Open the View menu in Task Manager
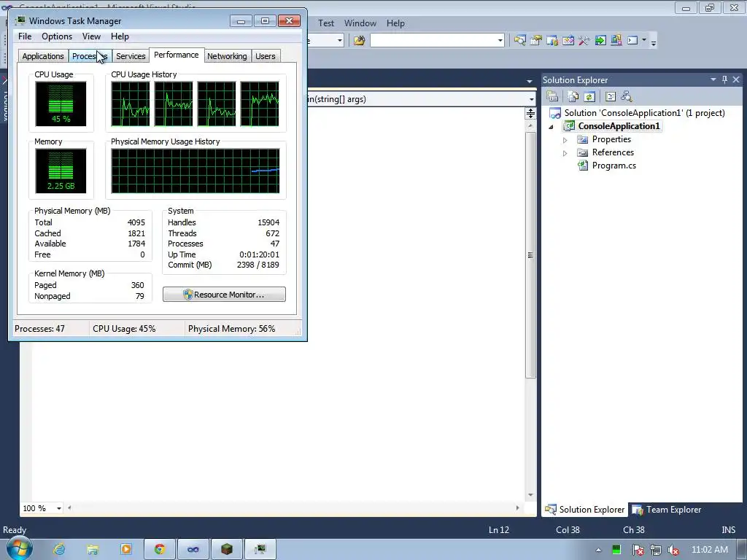Screen dimensions: 747x560 point(91,36)
